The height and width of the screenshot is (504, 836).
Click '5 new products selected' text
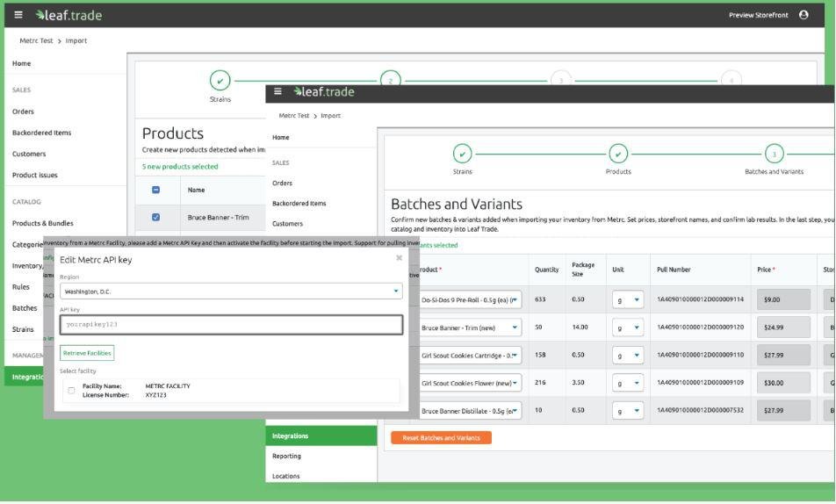pos(180,167)
